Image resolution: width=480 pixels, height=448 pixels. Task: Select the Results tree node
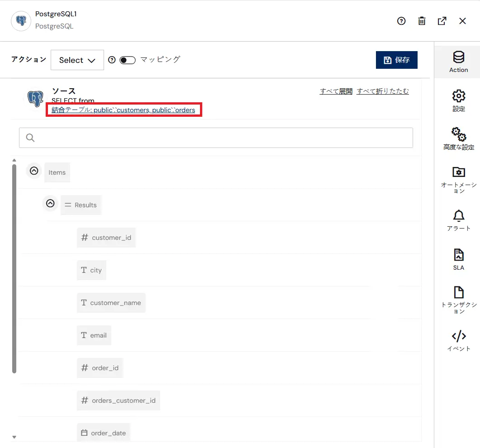pos(81,205)
